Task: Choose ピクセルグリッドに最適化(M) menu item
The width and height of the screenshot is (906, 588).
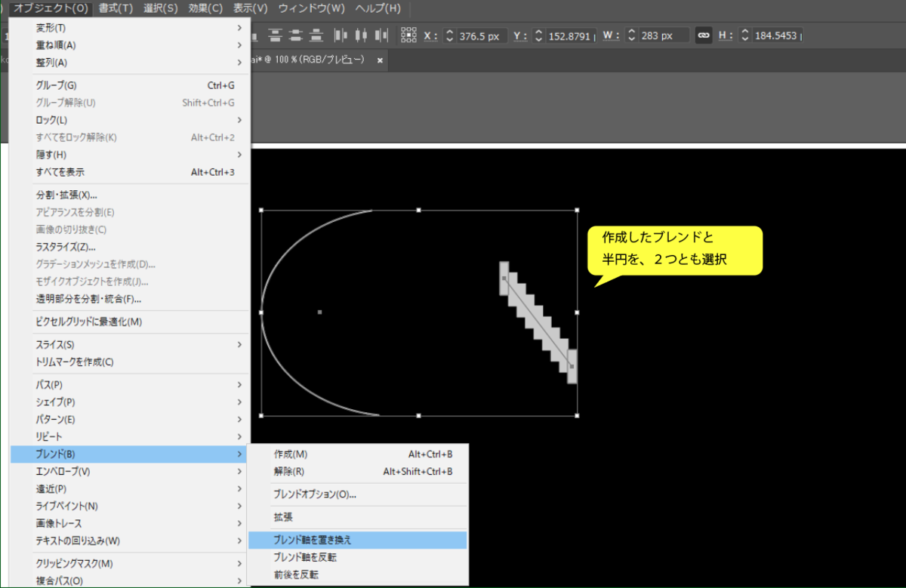Action: point(129,322)
